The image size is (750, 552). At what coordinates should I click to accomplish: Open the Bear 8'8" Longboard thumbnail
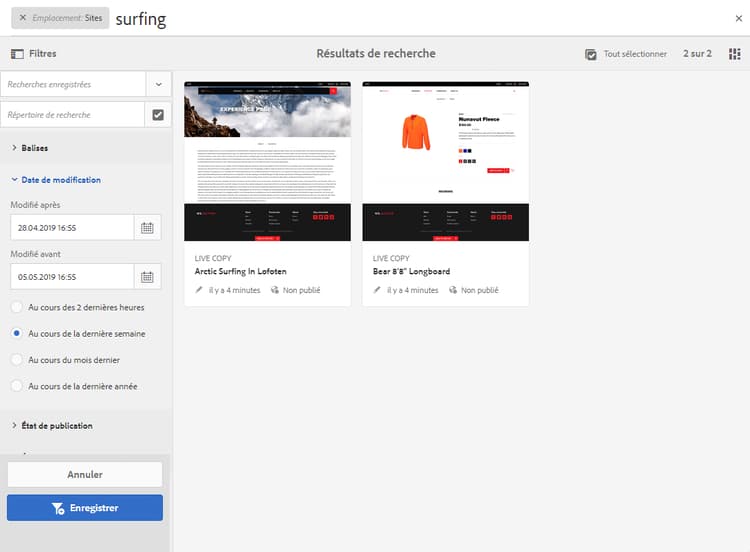click(446, 161)
